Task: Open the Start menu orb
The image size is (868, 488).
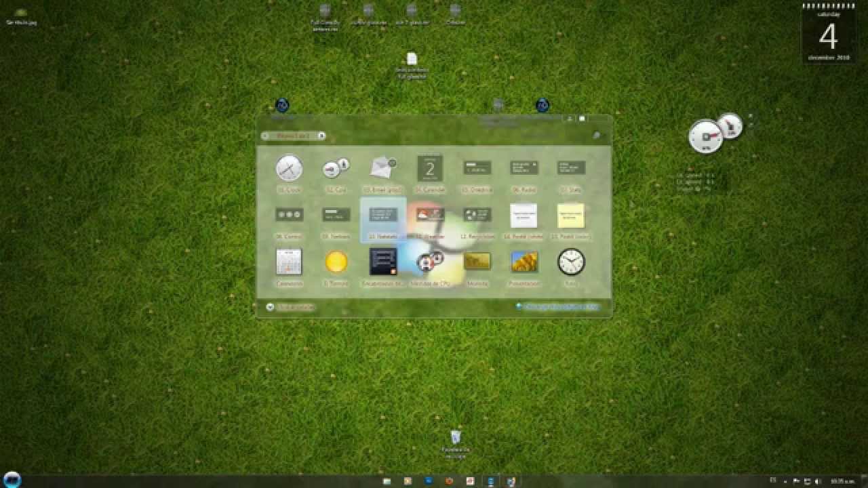Action: 12,479
